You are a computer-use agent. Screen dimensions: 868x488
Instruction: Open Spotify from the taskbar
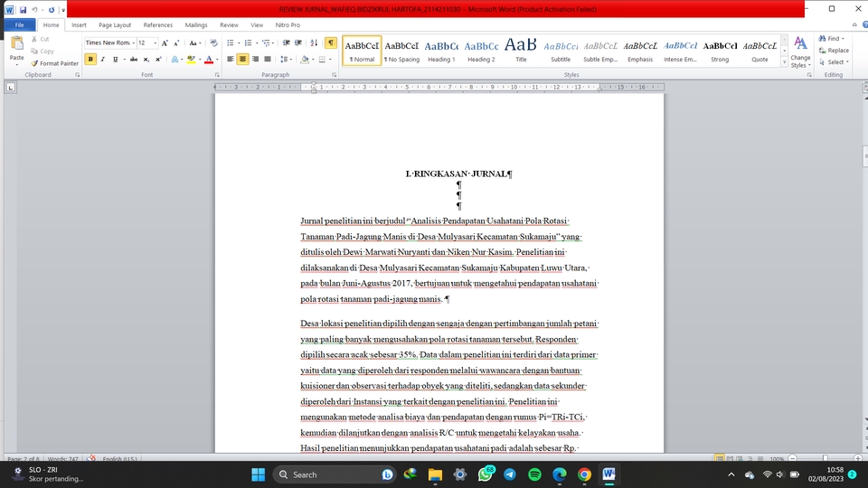point(534,474)
